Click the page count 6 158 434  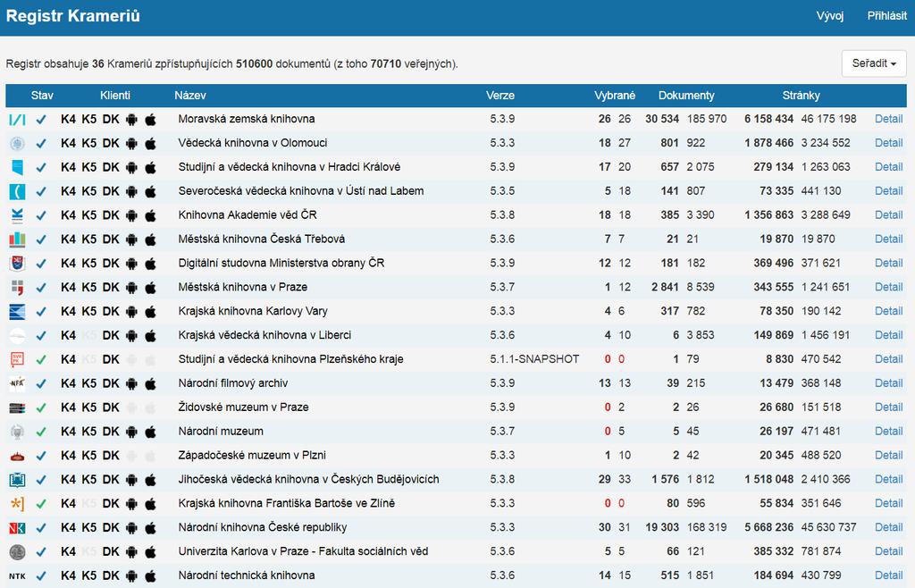pyautogui.click(x=768, y=119)
